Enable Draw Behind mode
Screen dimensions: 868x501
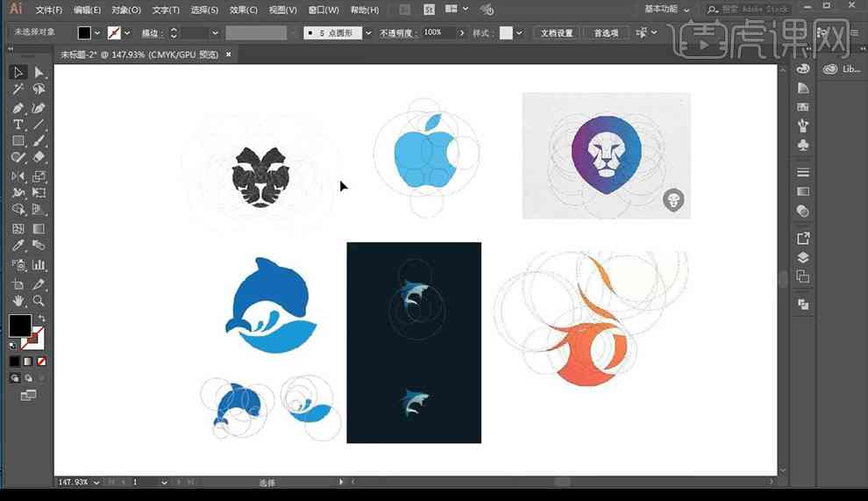(28, 378)
